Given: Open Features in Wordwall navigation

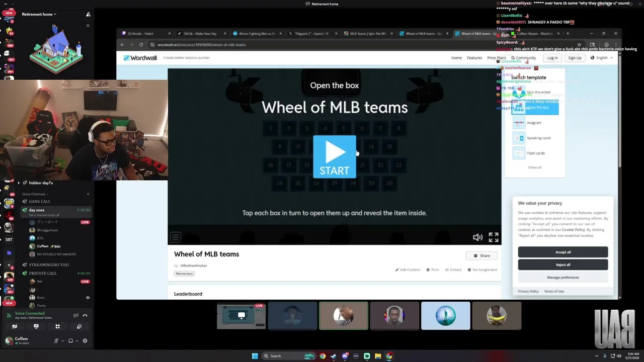Looking at the screenshot, I should (474, 58).
